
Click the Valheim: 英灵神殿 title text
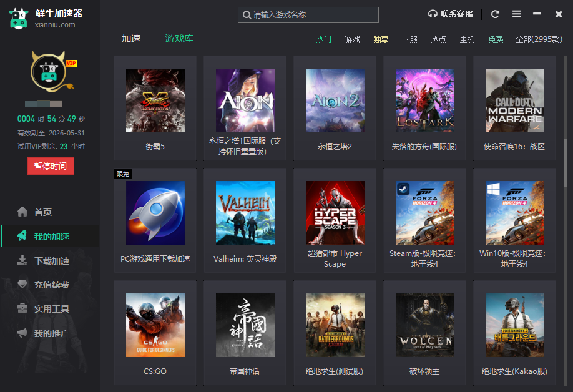tap(245, 258)
